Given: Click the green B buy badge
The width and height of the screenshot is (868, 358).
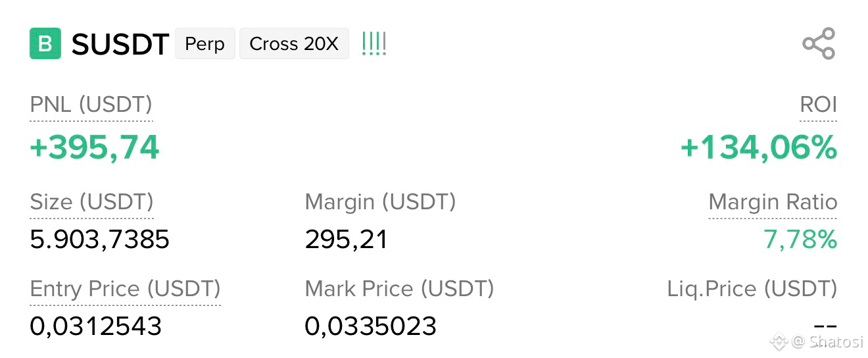Looking at the screenshot, I should pyautogui.click(x=45, y=44).
